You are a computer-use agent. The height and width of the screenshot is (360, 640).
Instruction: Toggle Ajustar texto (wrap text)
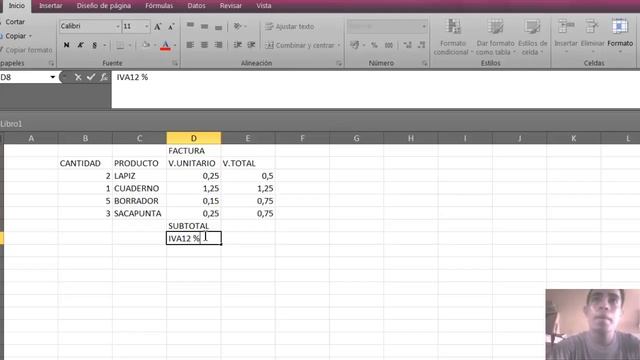point(290,27)
